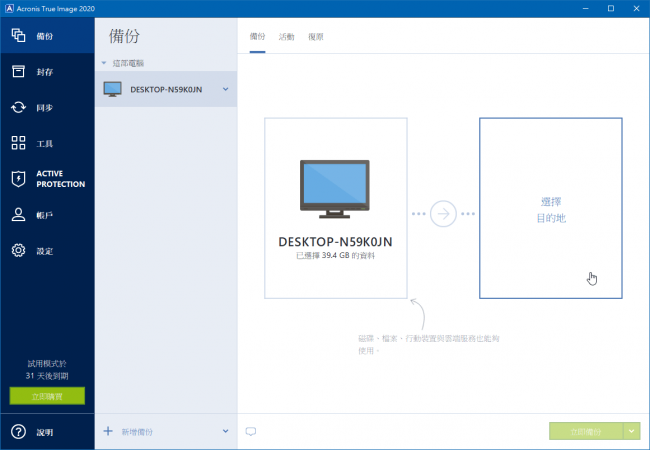The width and height of the screenshot is (650, 450).
Task: Open the 工具 (Tools) grid icon
Action: (x=18, y=143)
